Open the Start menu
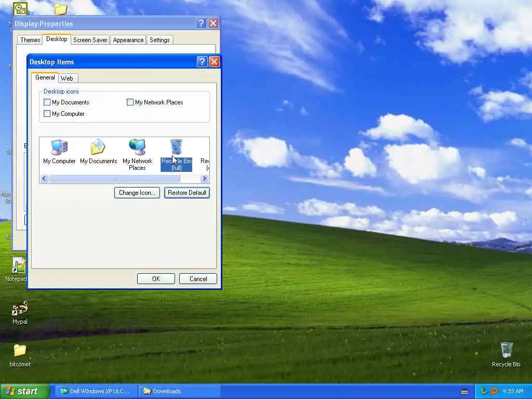This screenshot has height=399, width=532. click(x=25, y=391)
